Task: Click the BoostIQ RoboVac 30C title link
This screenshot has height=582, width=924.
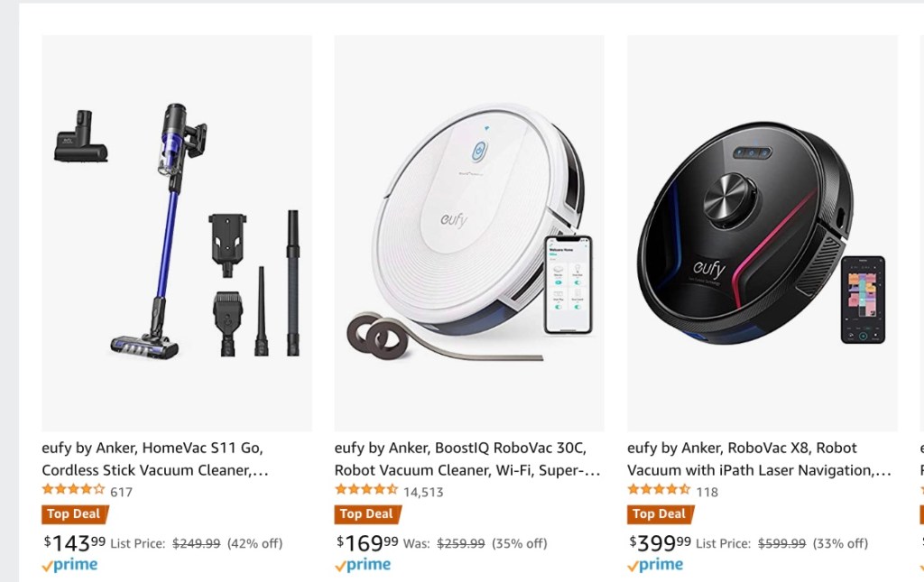Action: (466, 458)
